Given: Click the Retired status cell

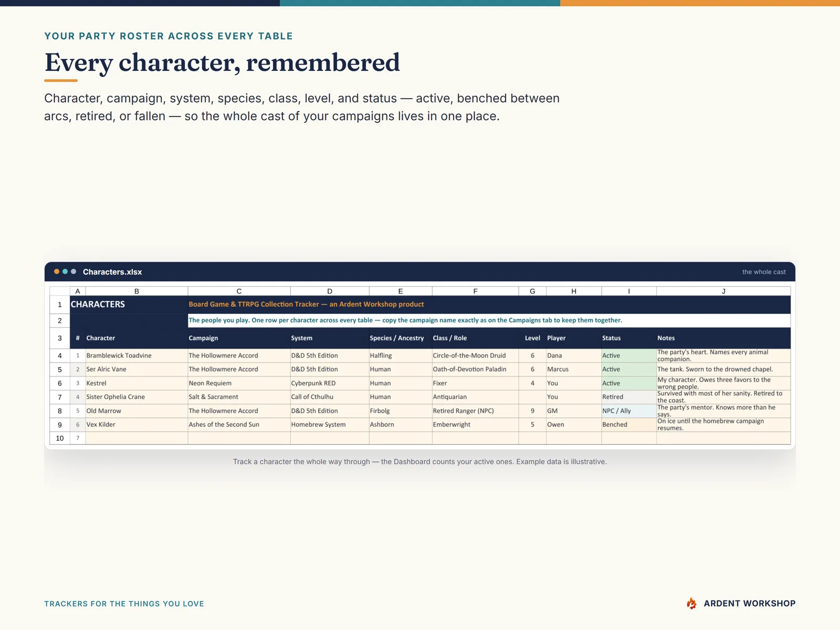Looking at the screenshot, I should click(x=629, y=397).
